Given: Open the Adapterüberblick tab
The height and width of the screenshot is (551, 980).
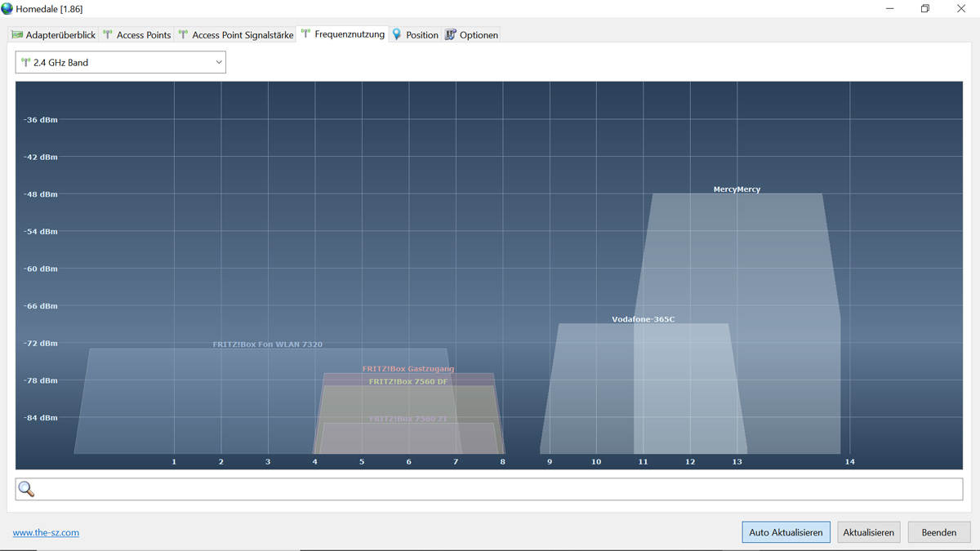Looking at the screenshot, I should [53, 35].
